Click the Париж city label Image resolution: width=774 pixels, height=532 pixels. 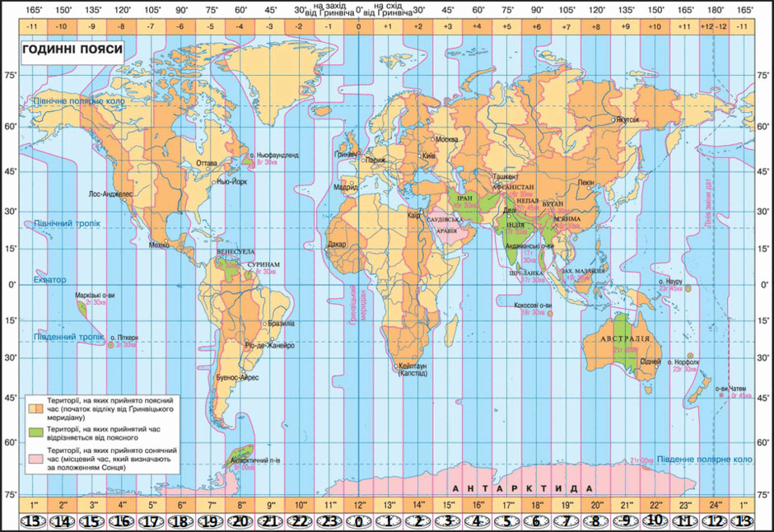click(x=376, y=160)
